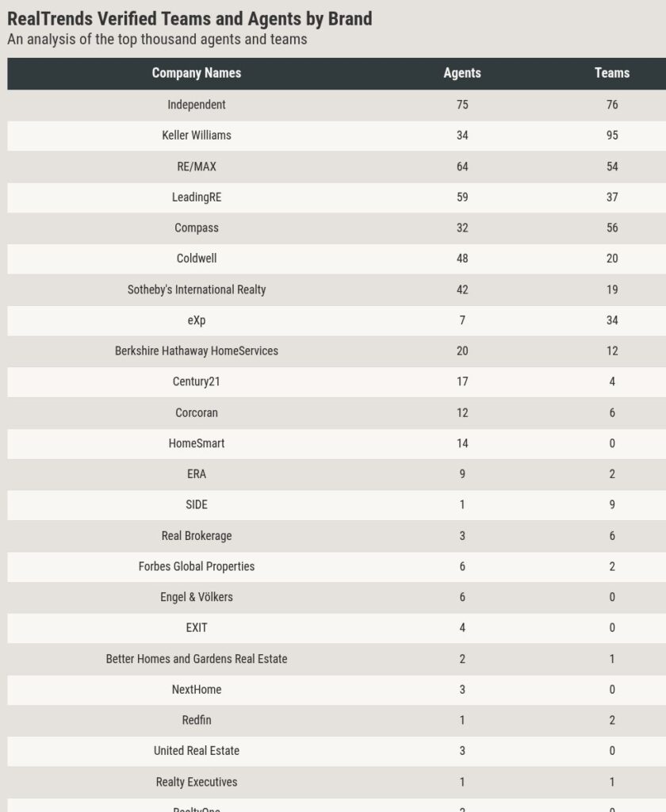Sort by the Agents column header

coord(462,73)
